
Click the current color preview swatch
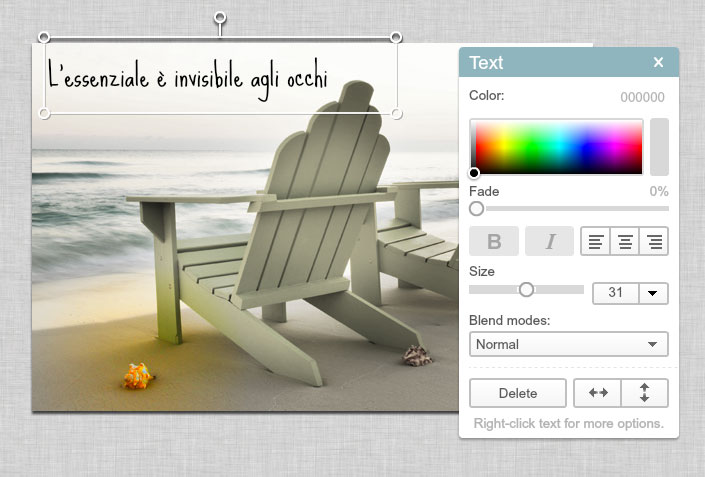point(659,147)
